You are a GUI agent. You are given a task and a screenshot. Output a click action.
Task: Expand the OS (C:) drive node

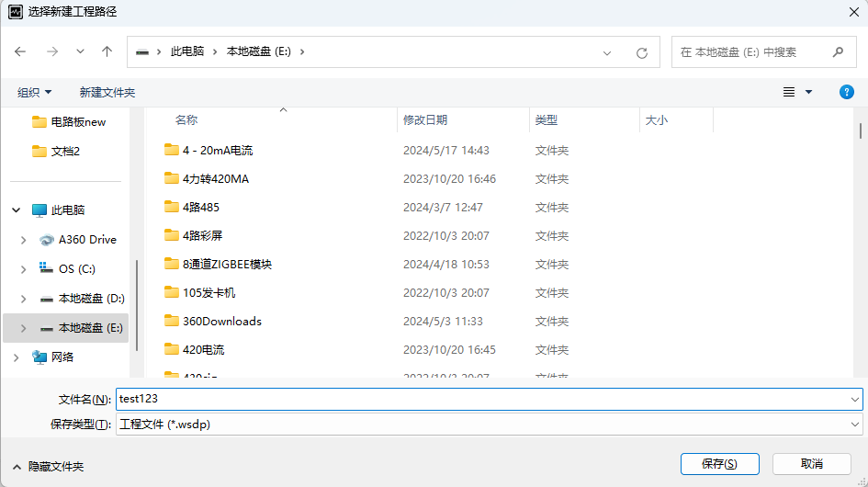coord(23,269)
